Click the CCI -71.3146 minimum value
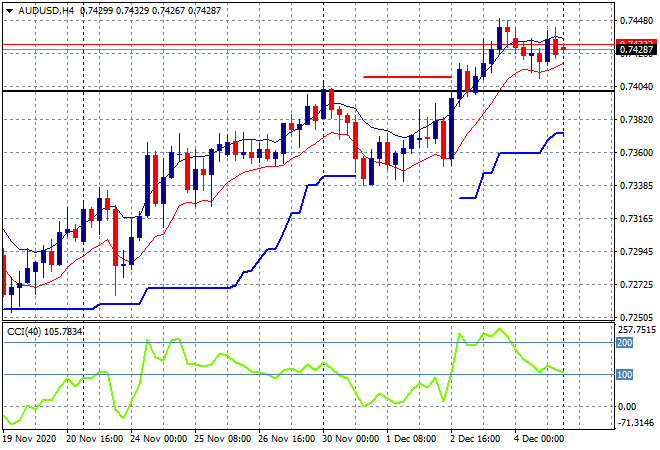Viewport: 660px width, 450px height. [636, 423]
